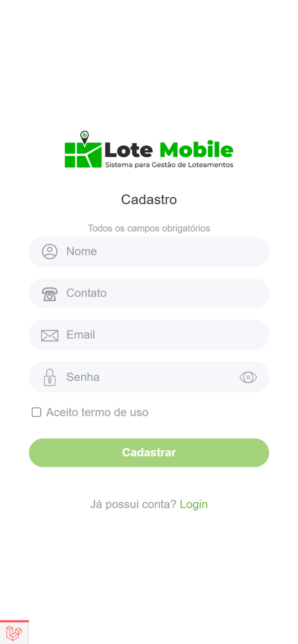Click the Todos os campos obrigatórios label
The height and width of the screenshot is (644, 298).
(x=149, y=228)
